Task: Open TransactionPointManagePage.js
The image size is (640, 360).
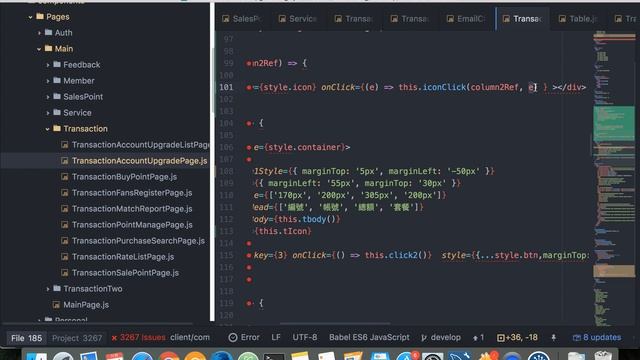Action: click(x=132, y=224)
